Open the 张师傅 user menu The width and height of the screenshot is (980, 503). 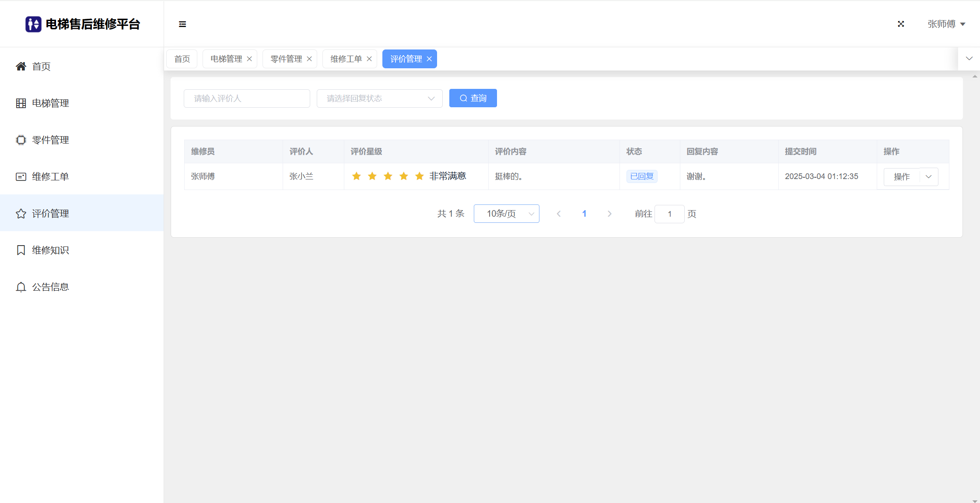[946, 24]
